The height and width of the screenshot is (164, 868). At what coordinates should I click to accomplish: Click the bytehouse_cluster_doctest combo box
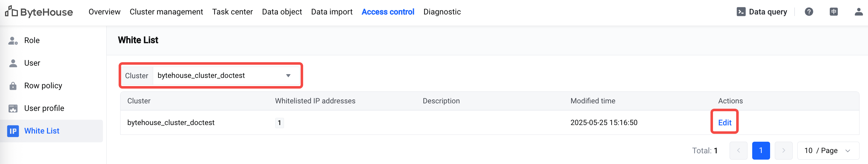pyautogui.click(x=226, y=76)
